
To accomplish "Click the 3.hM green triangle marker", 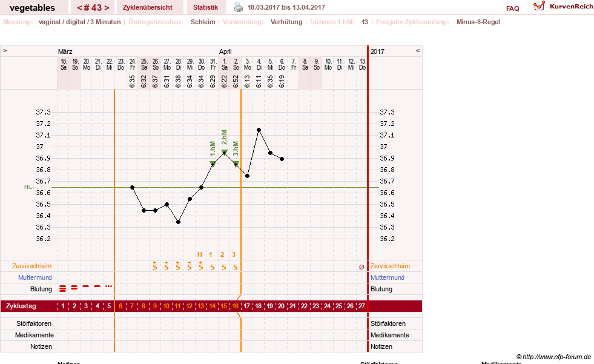I will point(236,164).
